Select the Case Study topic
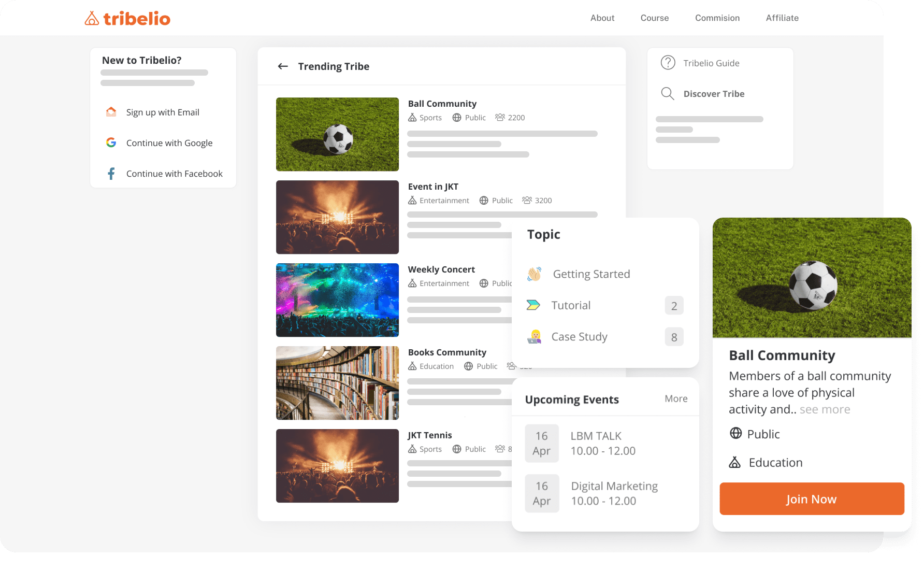This screenshot has width=924, height=570. click(579, 337)
